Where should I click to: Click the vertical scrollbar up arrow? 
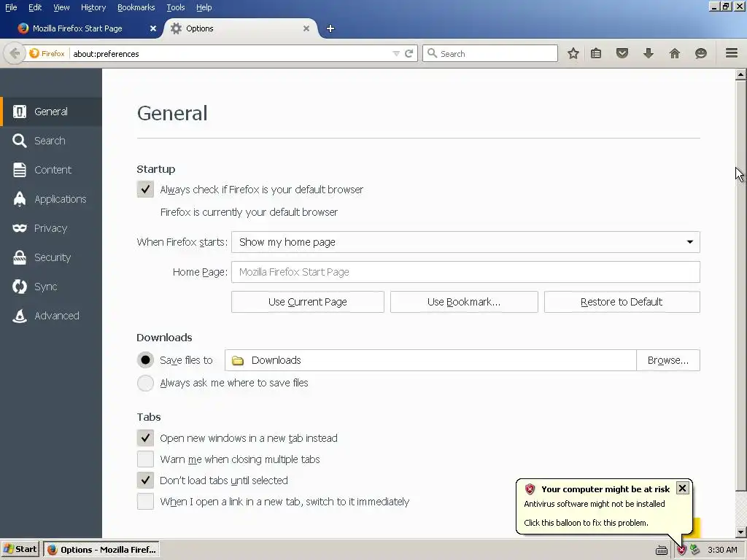740,74
